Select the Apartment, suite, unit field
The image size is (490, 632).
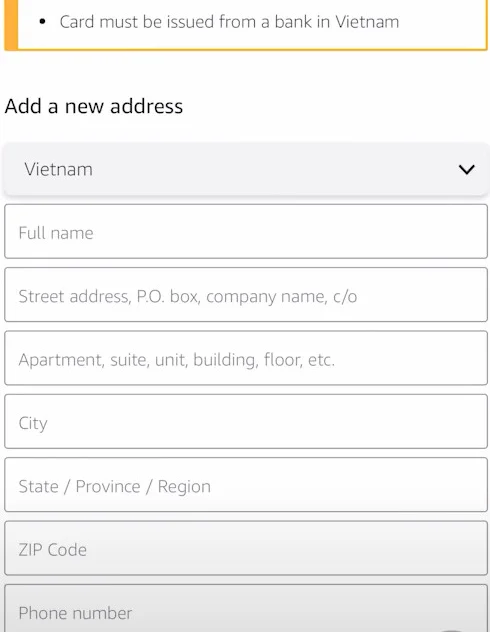coord(246,358)
